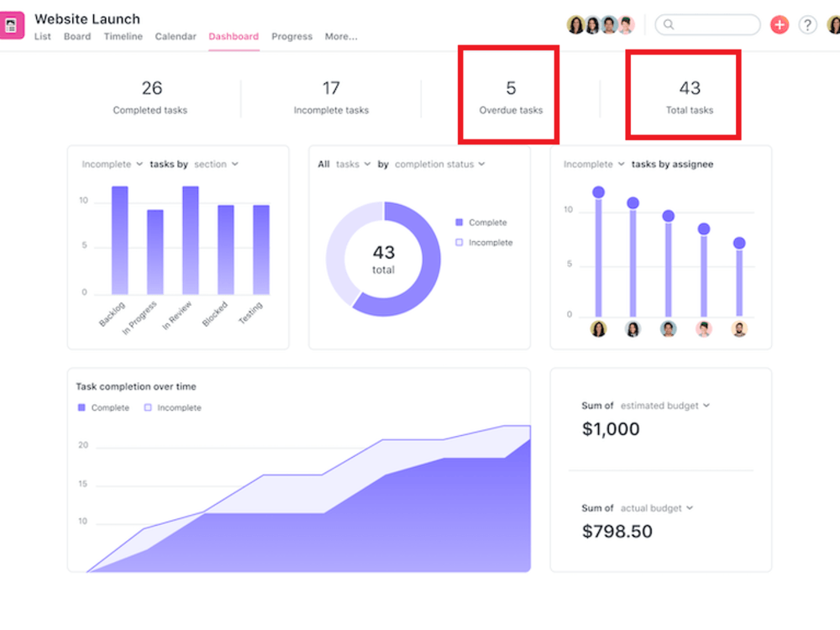Open actual budget dropdown

[657, 508]
